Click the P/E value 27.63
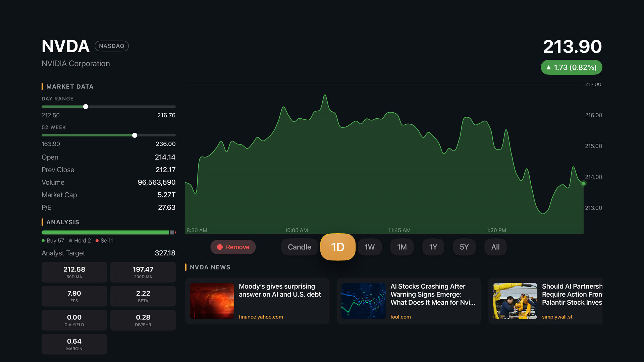644x362 pixels. pyautogui.click(x=167, y=207)
